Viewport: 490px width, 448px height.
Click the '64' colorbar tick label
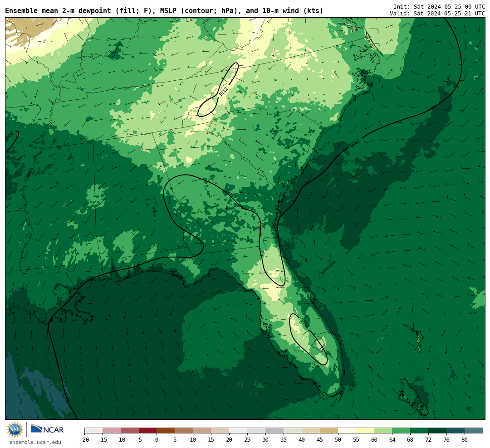(x=392, y=439)
